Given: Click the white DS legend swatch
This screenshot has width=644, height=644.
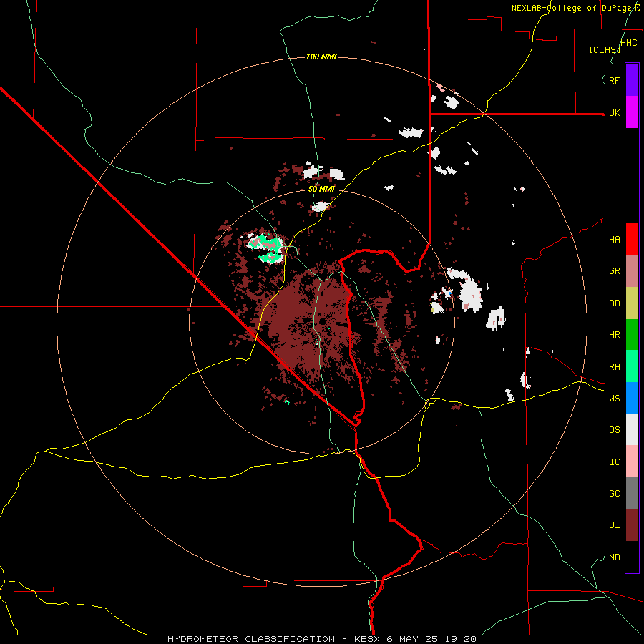Looking at the screenshot, I should 632,429.
